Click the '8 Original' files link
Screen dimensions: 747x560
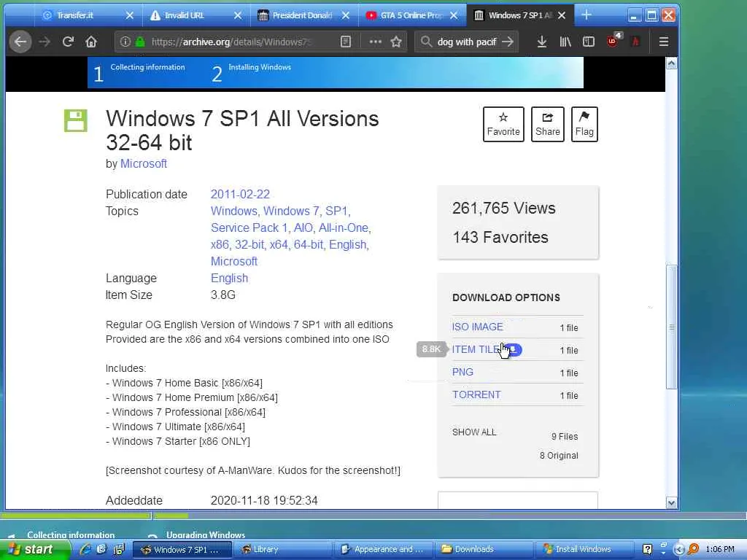(559, 455)
